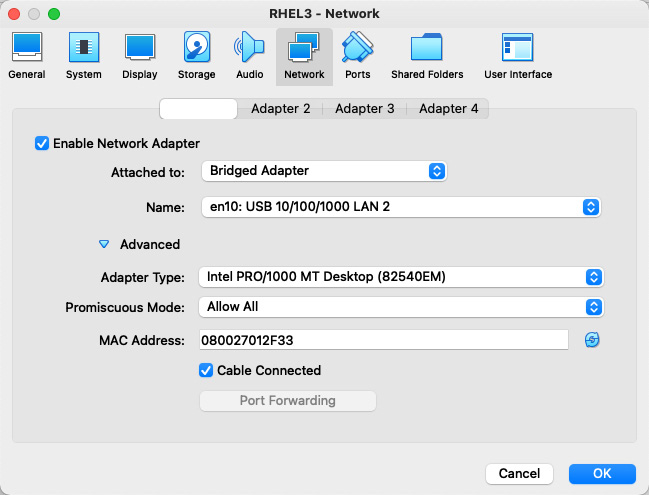Click the Cancel button
The height and width of the screenshot is (495, 649).
pyautogui.click(x=519, y=473)
